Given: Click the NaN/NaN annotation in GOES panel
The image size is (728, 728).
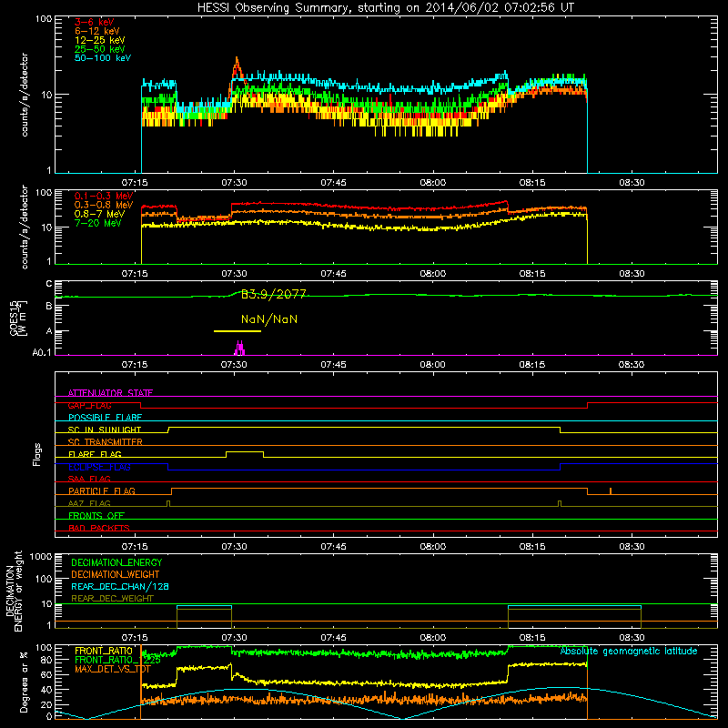Looking at the screenshot, I should coord(269,319).
